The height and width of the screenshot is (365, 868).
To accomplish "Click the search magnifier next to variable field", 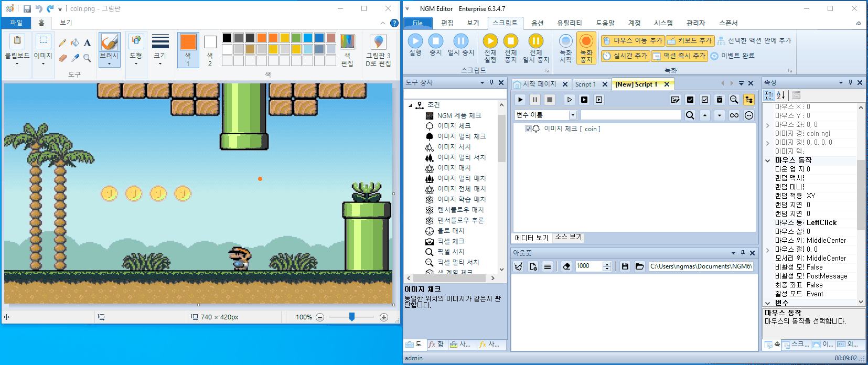I will 690,115.
